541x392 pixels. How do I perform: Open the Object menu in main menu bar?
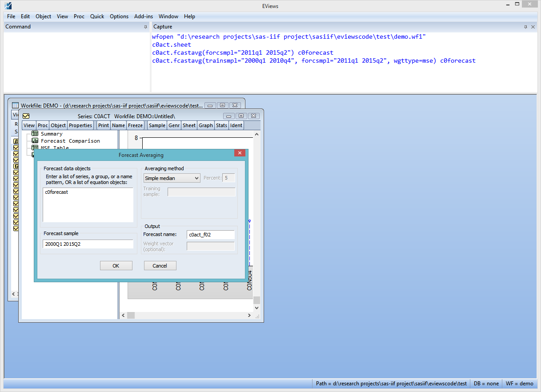coord(44,16)
